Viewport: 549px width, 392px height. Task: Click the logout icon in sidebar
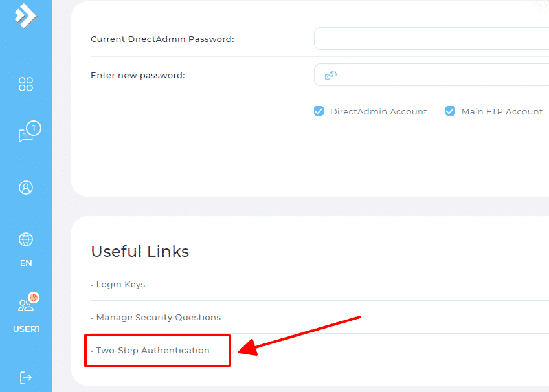[26, 377]
